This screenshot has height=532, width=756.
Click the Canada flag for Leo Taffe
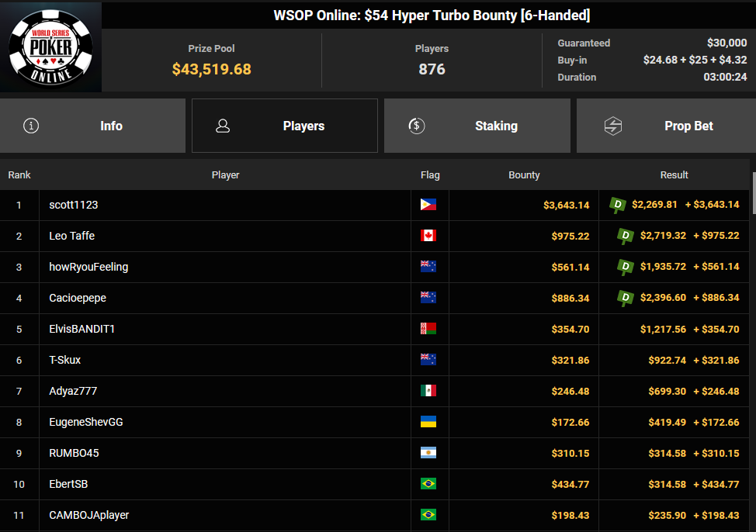pos(428,236)
